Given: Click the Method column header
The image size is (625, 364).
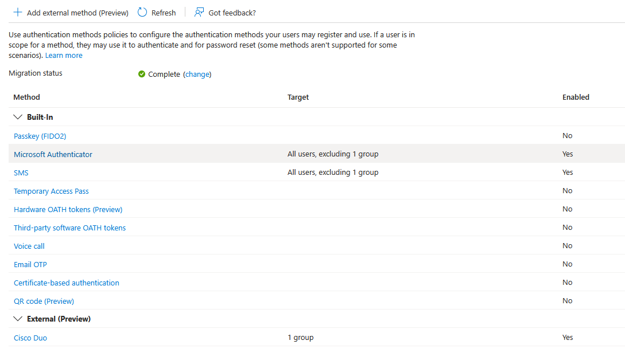Looking at the screenshot, I should pyautogui.click(x=26, y=97).
